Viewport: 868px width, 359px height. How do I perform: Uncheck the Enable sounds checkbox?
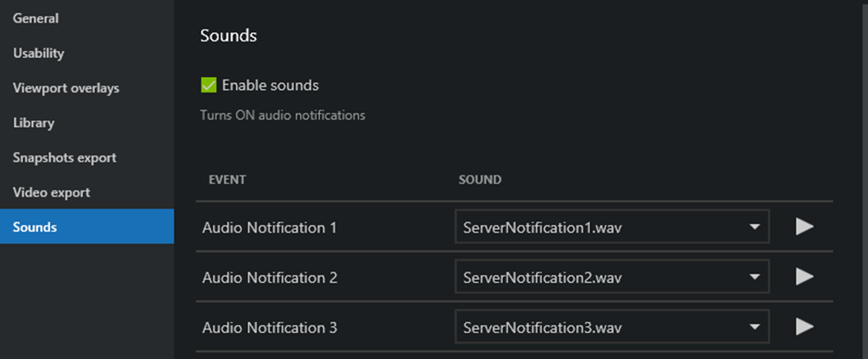[208, 86]
